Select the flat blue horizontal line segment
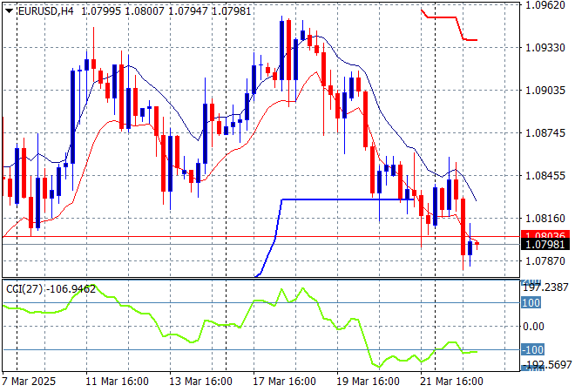The width and height of the screenshot is (575, 392). click(348, 199)
